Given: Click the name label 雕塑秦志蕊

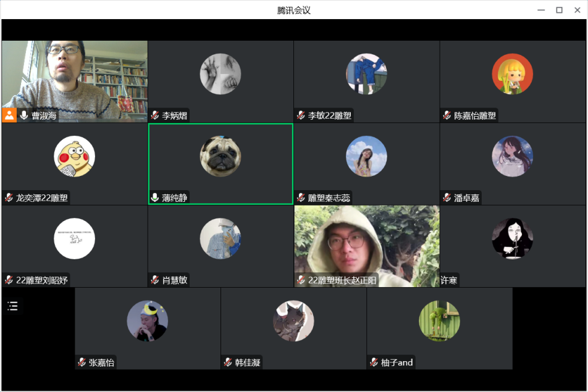Looking at the screenshot, I should coord(329,198).
